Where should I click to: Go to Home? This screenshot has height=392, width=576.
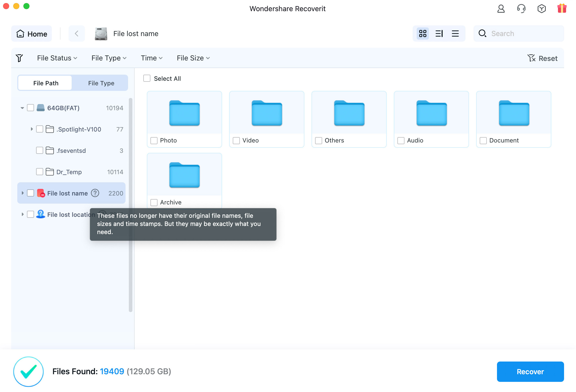[x=32, y=34]
